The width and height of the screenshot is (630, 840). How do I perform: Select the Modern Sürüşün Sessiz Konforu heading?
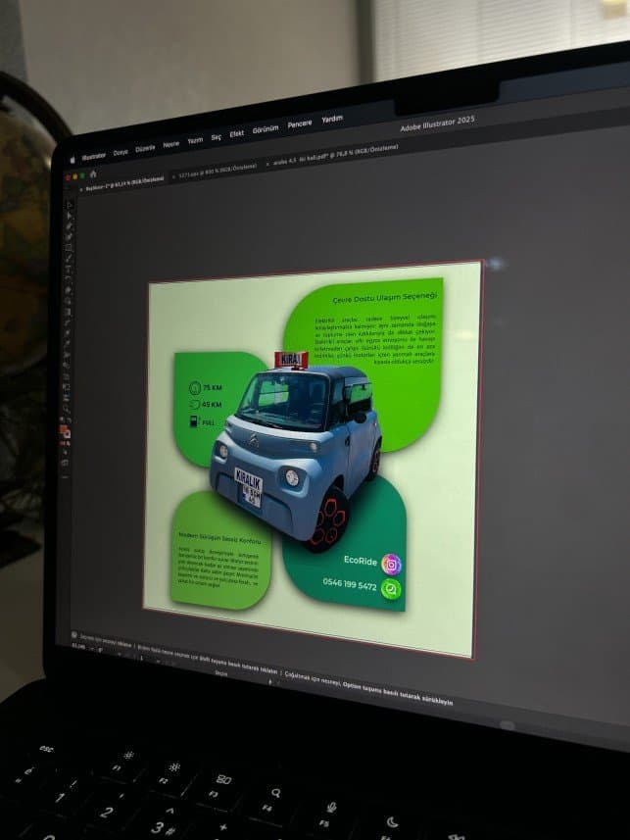coord(219,538)
